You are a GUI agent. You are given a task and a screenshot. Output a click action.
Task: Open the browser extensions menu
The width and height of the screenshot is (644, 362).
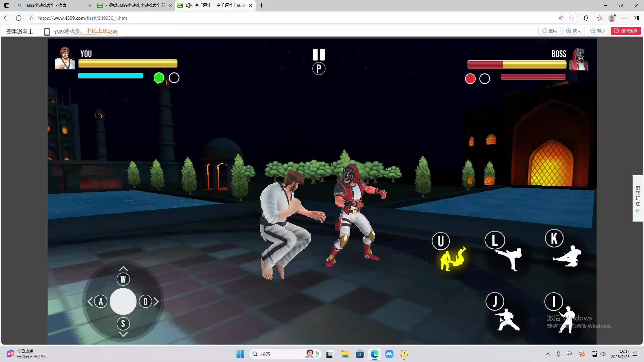pyautogui.click(x=586, y=18)
